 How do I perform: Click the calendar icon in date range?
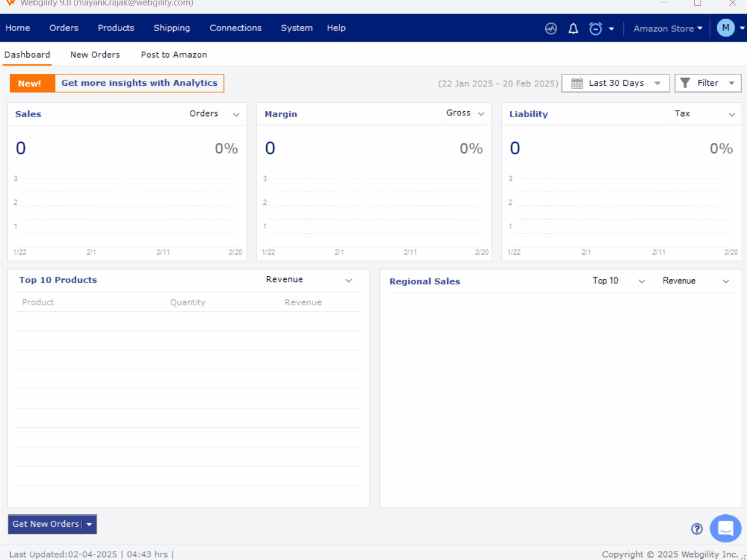click(577, 83)
